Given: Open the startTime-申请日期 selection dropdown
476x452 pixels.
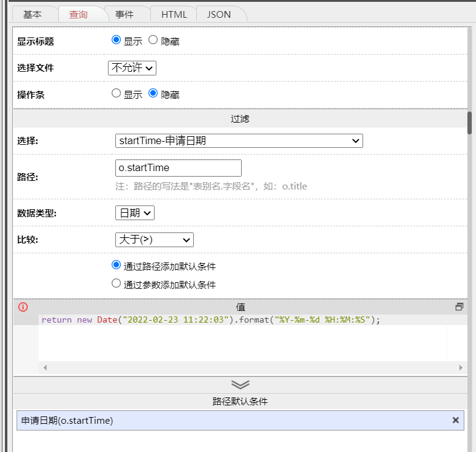Looking at the screenshot, I should click(239, 141).
